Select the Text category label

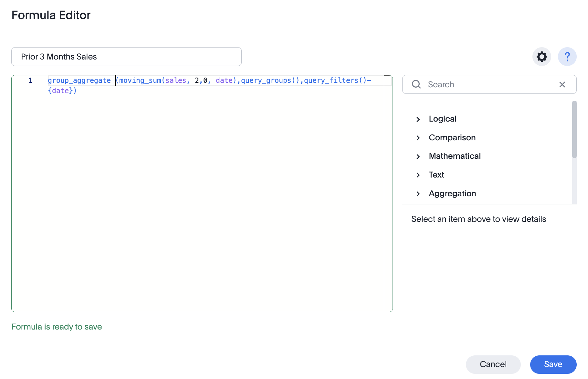(x=436, y=175)
